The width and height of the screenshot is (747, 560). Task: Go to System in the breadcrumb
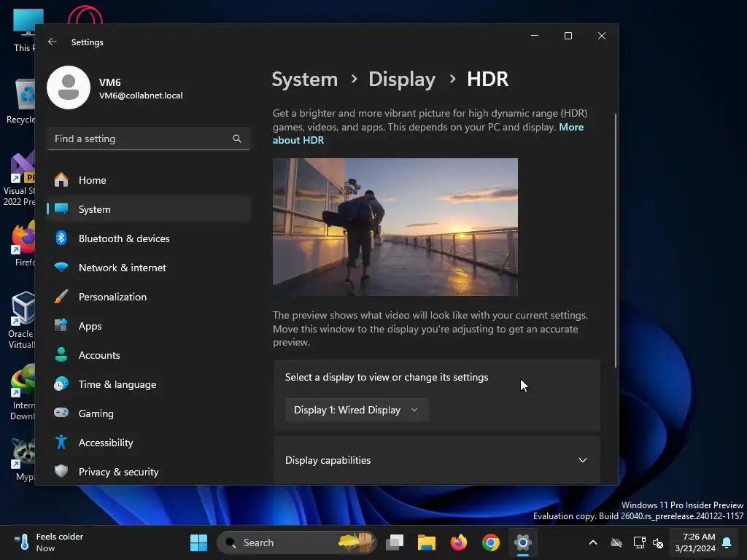304,79
